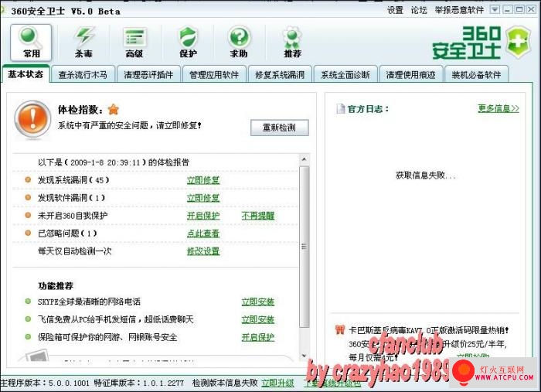
Task: Click the 每天仅自动检测一次 text
Action: pos(75,251)
